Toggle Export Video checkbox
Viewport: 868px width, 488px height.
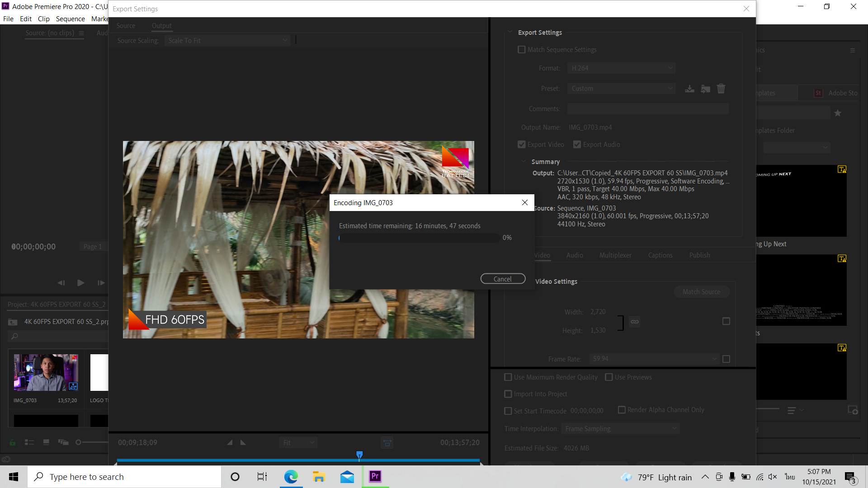click(521, 145)
